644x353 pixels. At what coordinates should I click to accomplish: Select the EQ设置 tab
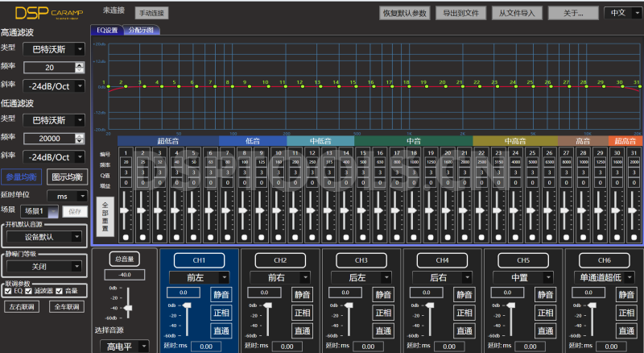pyautogui.click(x=106, y=30)
